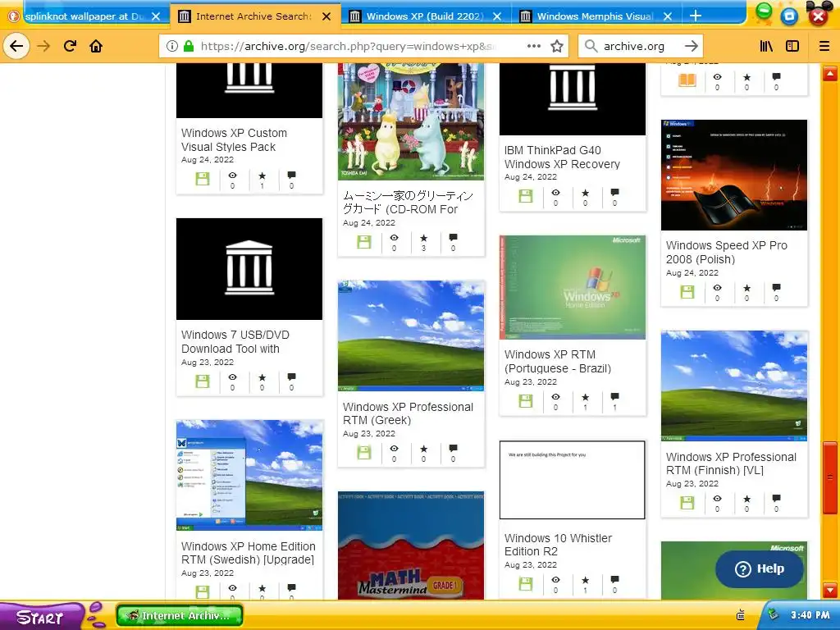Open the 'We are still building' thumbnail
840x630 pixels.
[x=572, y=480]
